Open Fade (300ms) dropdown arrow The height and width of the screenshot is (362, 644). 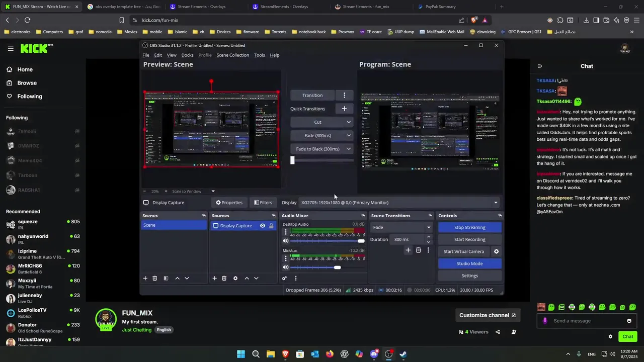348,135
